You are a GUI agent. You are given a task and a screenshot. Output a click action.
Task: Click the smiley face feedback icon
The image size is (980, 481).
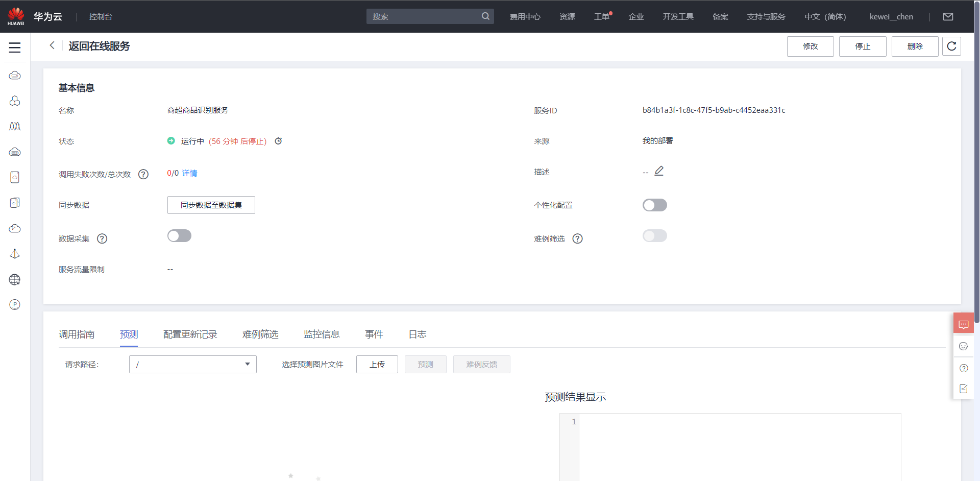click(964, 346)
